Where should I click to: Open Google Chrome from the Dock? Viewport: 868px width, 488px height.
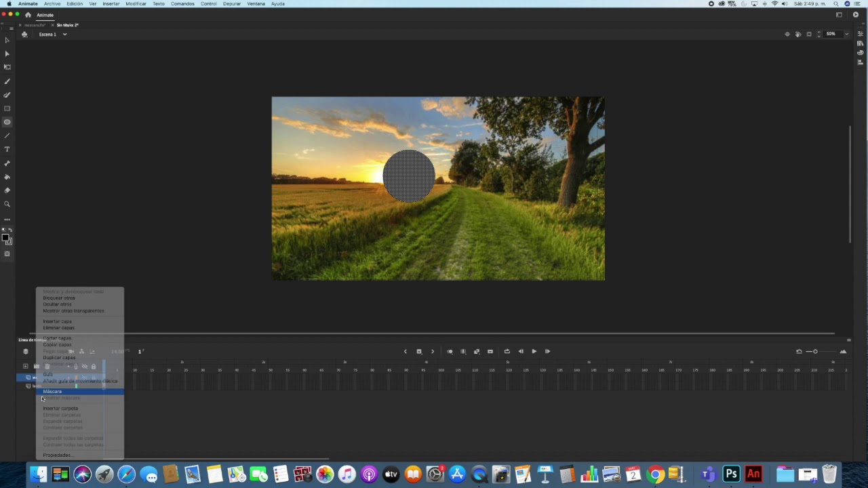[x=655, y=474]
